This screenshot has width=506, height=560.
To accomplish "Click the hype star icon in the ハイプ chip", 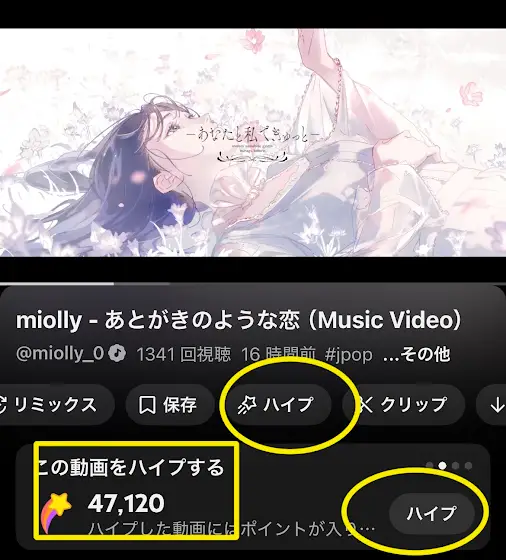I will coord(247,405).
